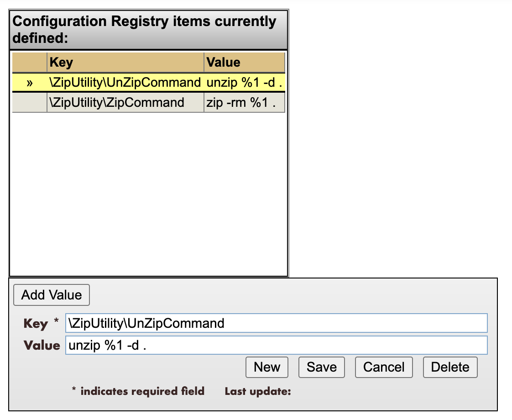512x420 pixels.
Task: Click the 'Last update:' label
Action: point(258,392)
